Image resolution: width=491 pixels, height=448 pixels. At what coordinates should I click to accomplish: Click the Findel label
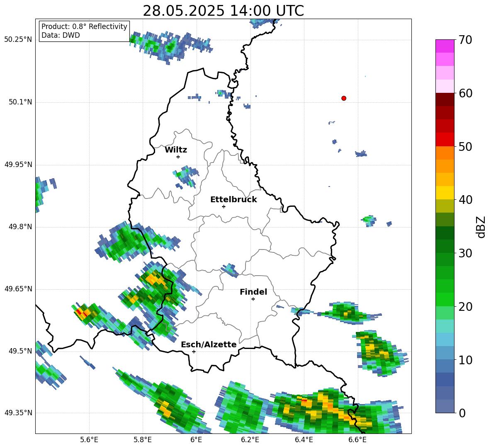(x=253, y=292)
